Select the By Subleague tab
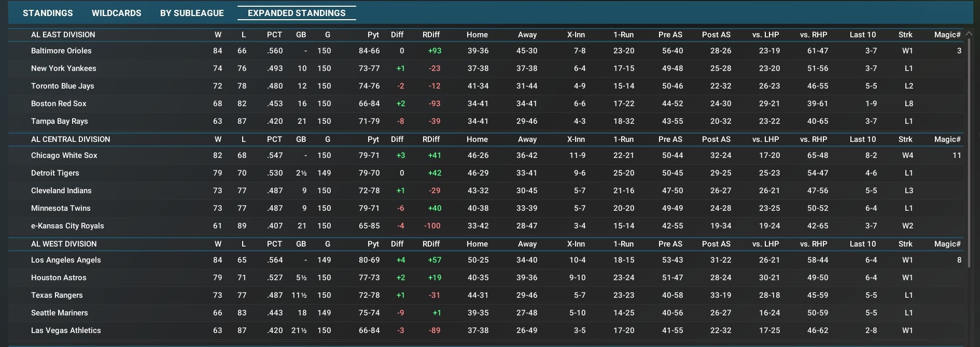 (192, 13)
